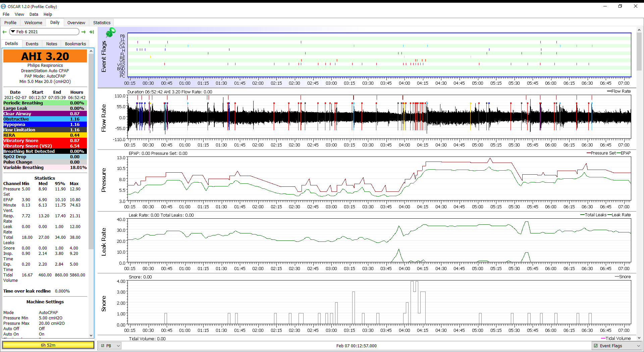Open the File menu
The image size is (644, 352).
pos(6,14)
